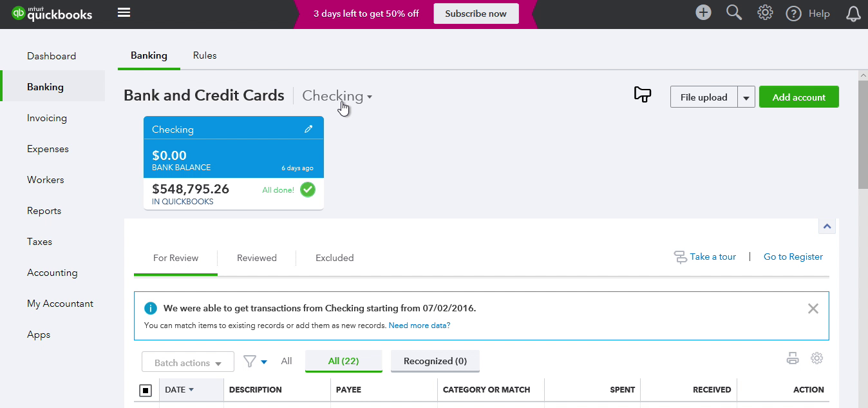Screen dimensions: 868x408
Task: Click the blue info icon in banner
Action: pos(151,308)
